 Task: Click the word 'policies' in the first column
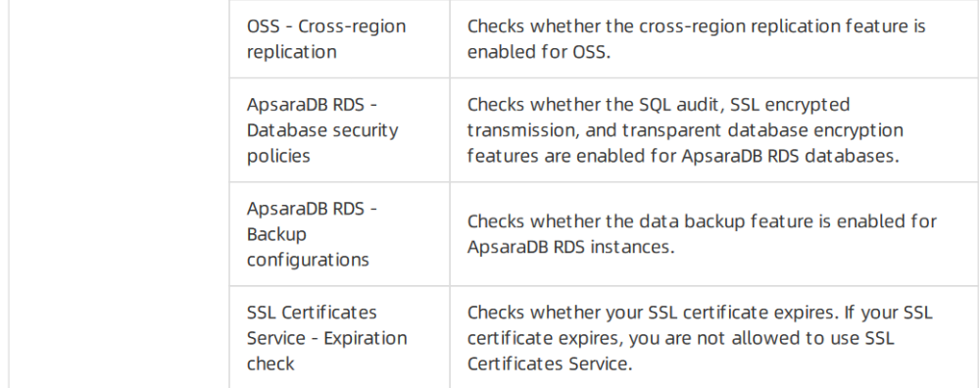point(278,156)
